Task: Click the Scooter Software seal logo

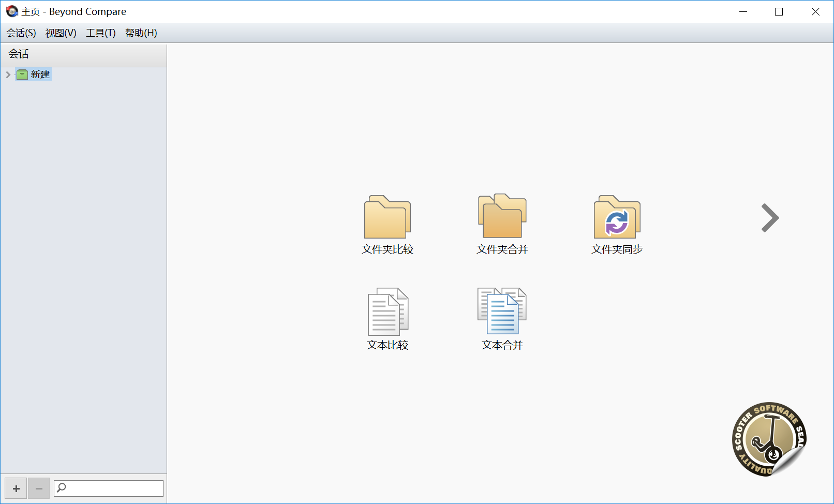Action: (x=769, y=439)
